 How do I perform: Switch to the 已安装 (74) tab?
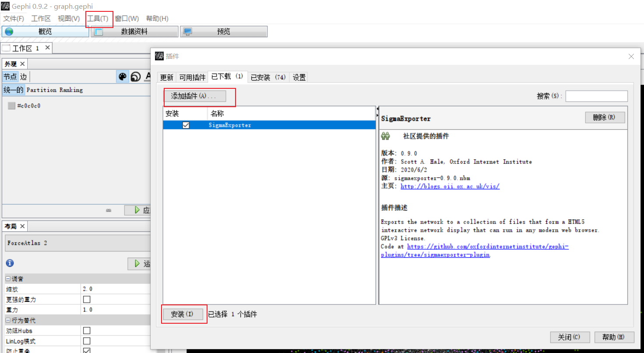tap(268, 77)
